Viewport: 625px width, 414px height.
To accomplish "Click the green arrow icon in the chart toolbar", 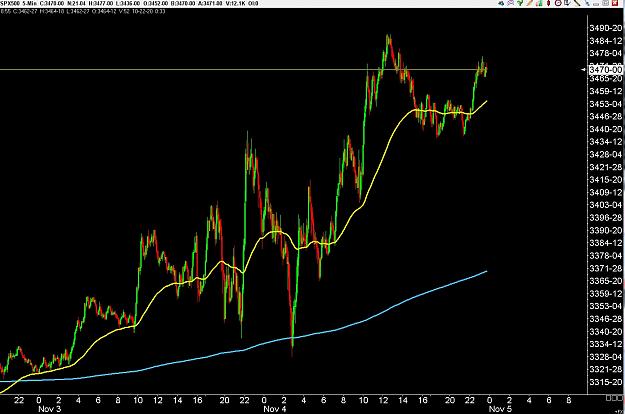I will pos(520,3).
